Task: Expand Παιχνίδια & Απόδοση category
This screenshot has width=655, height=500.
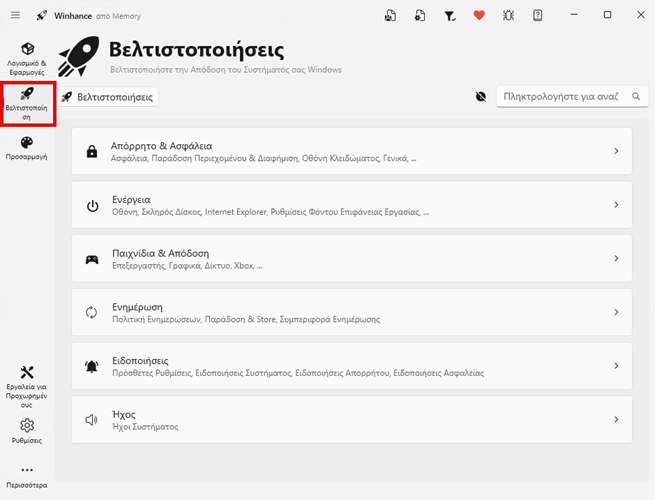Action: pos(351,259)
